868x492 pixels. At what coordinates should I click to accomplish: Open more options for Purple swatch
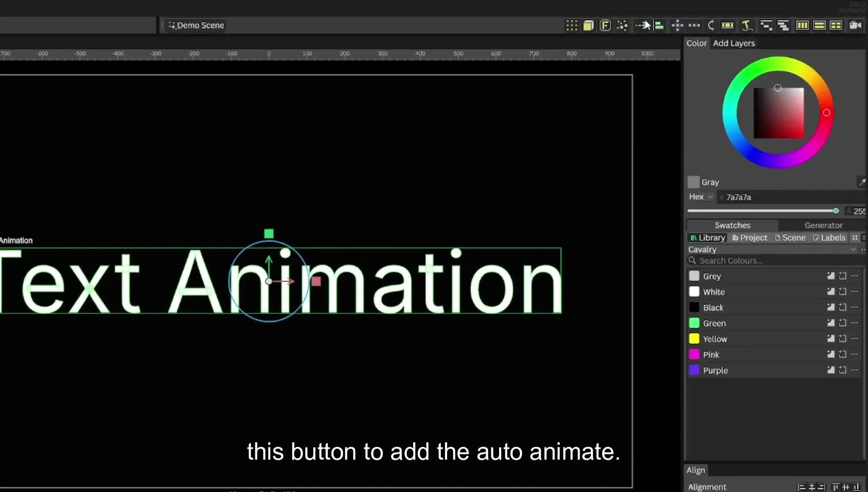854,370
